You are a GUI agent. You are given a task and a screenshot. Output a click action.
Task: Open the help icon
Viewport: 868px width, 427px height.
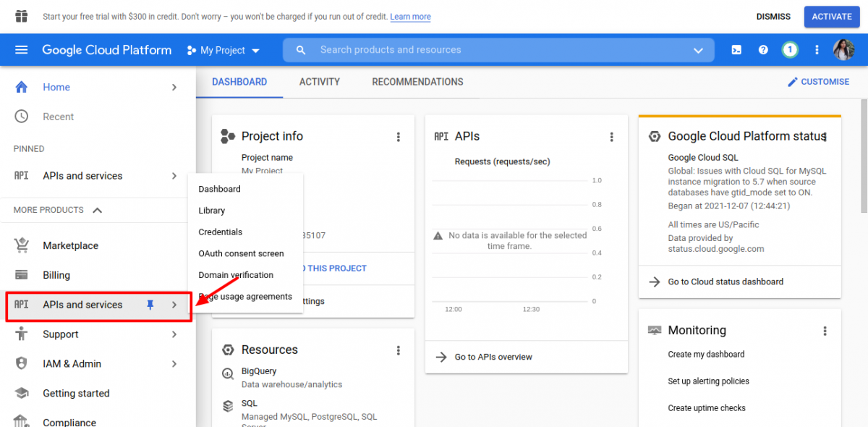tap(762, 50)
